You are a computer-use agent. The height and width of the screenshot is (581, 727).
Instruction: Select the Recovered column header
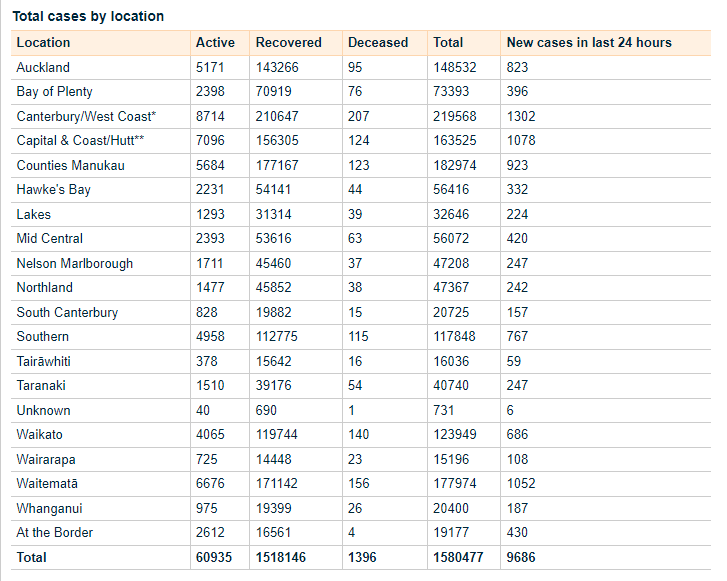288,42
